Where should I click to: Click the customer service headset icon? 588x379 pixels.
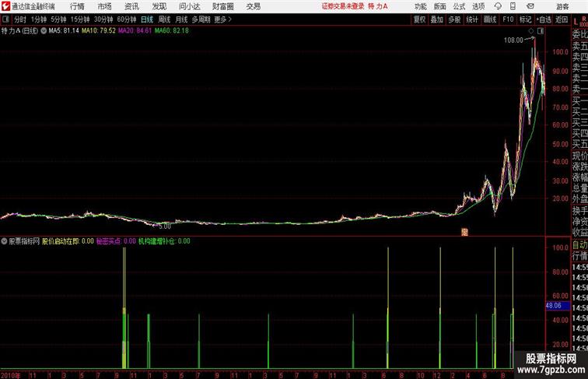point(498,6)
